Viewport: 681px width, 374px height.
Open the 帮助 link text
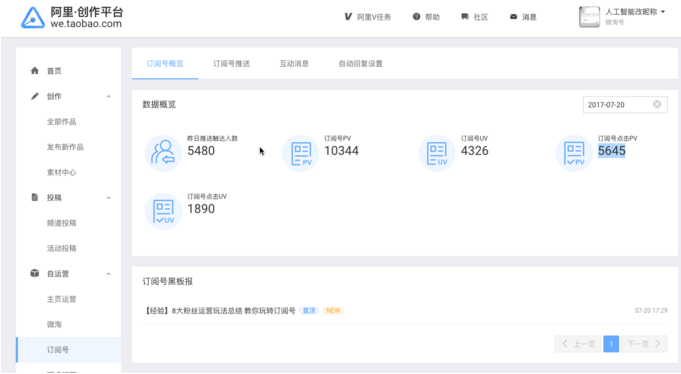tap(432, 17)
